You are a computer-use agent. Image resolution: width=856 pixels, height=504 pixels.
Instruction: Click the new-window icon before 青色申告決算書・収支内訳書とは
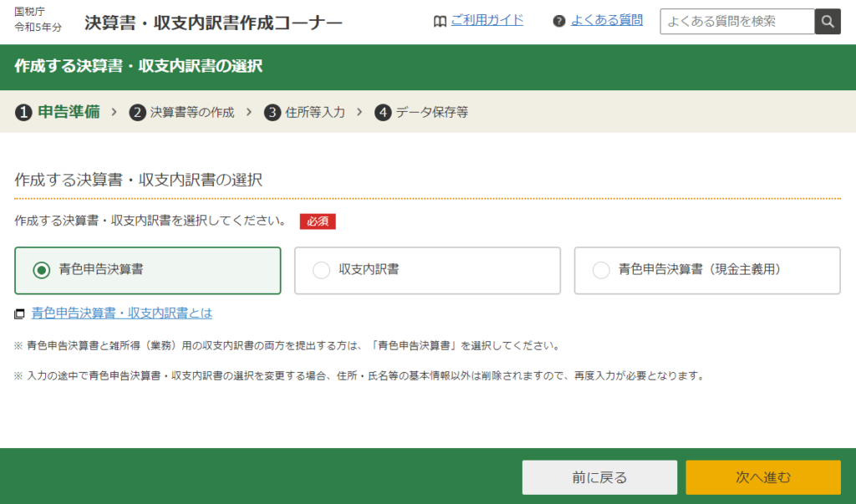(19, 314)
